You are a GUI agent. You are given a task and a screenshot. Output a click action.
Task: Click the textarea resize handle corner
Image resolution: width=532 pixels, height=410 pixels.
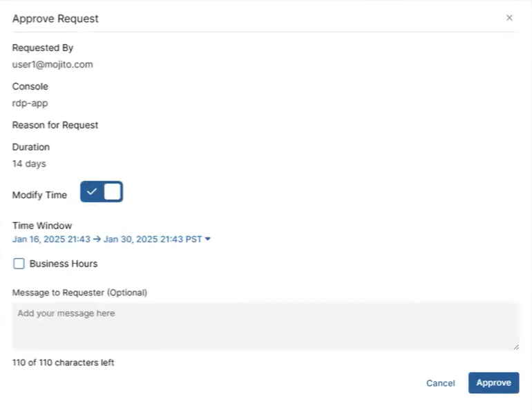pos(515,346)
